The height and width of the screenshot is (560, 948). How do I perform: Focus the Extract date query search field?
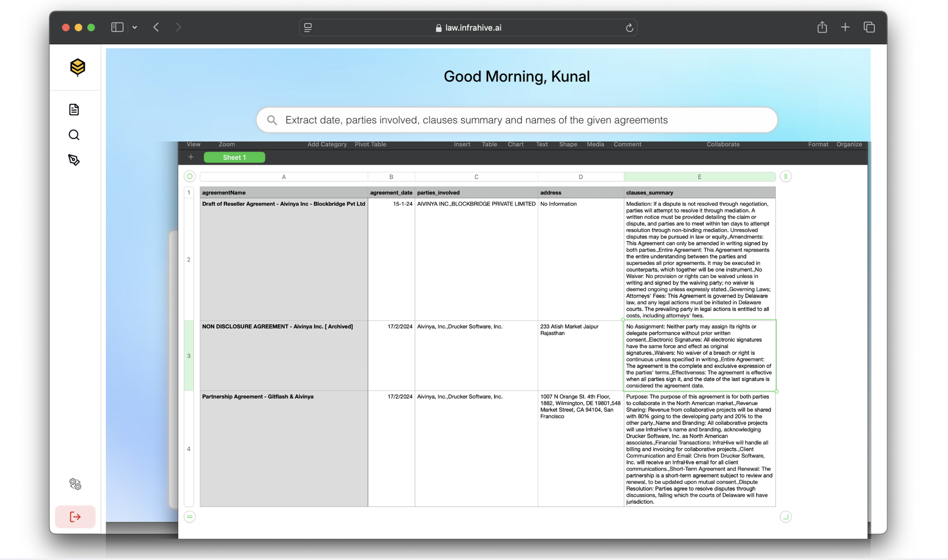[517, 120]
